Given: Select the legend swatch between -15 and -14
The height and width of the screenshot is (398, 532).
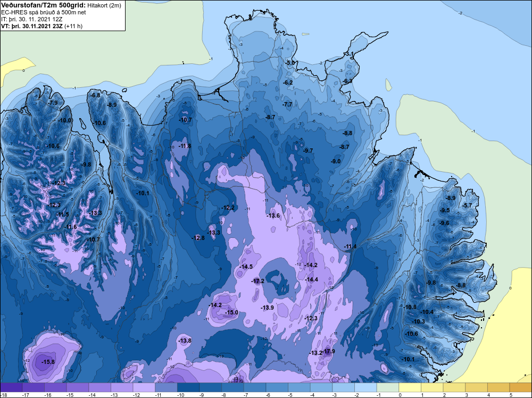Looking at the screenshot, I should (77, 387).
